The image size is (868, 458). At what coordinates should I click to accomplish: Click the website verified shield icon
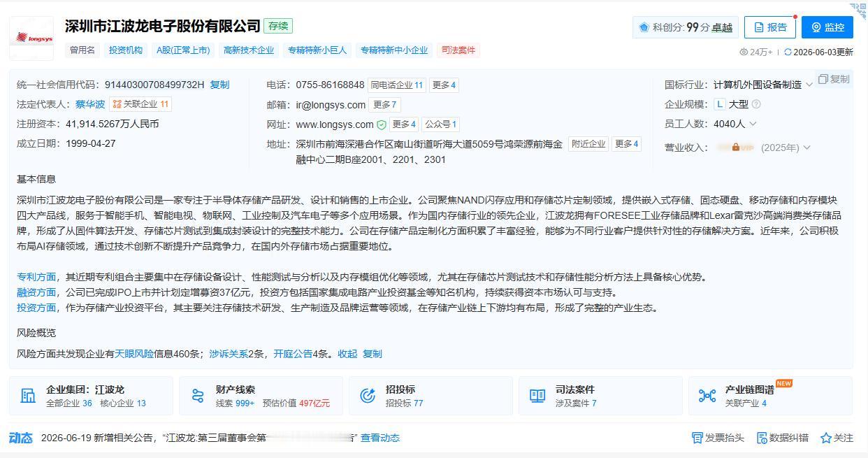point(382,124)
